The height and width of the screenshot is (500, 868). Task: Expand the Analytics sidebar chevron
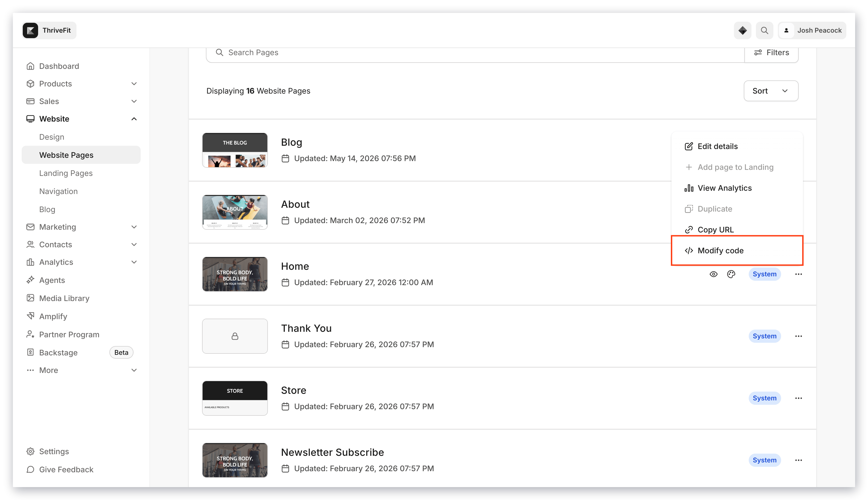coord(134,262)
